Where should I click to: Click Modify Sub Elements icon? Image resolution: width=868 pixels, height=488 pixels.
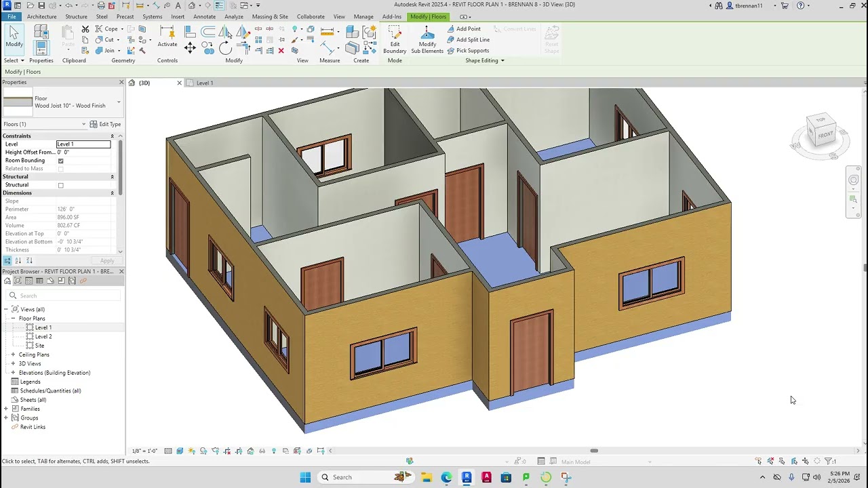coord(427,39)
